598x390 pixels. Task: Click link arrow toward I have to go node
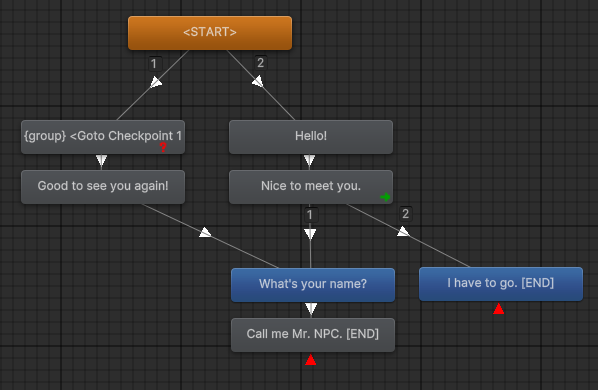(403, 231)
